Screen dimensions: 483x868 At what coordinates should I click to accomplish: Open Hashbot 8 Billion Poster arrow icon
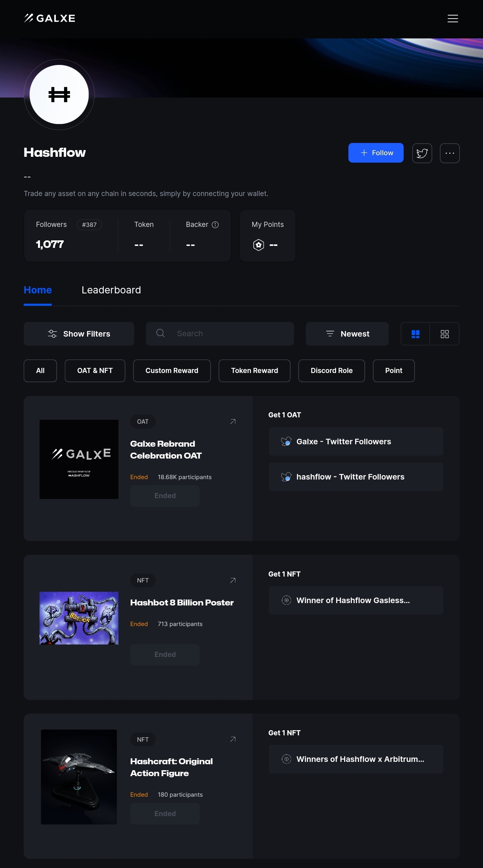click(233, 581)
